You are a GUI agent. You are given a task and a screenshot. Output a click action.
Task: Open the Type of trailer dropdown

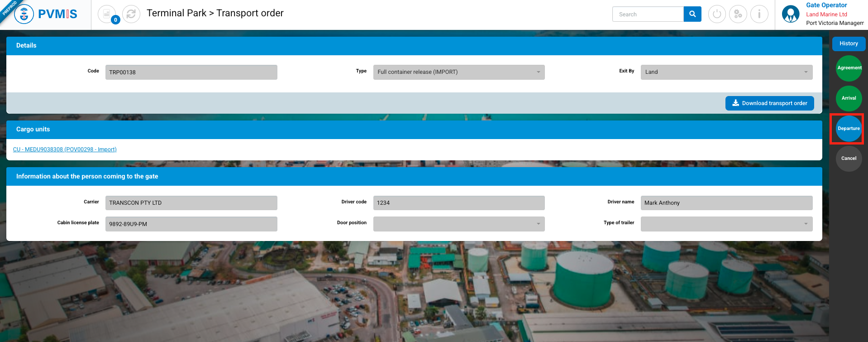726,224
